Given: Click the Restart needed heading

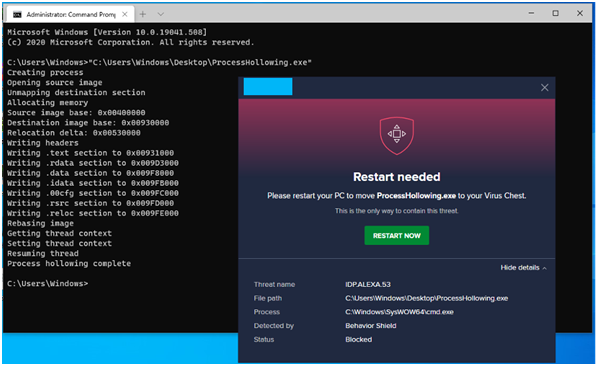Looking at the screenshot, I should [x=397, y=177].
